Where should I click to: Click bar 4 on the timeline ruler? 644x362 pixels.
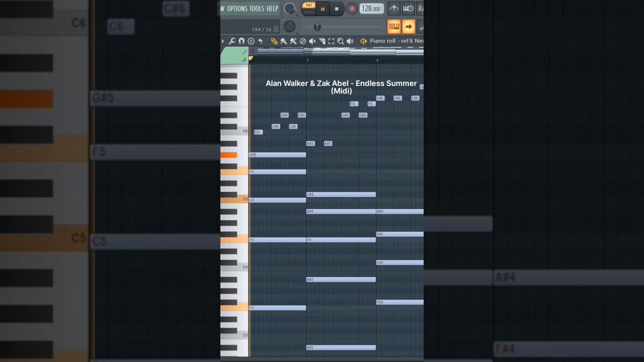(377, 60)
